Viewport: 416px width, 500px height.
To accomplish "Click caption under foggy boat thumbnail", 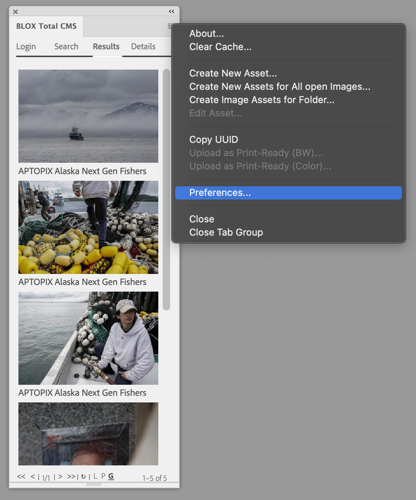I will 82,171.
